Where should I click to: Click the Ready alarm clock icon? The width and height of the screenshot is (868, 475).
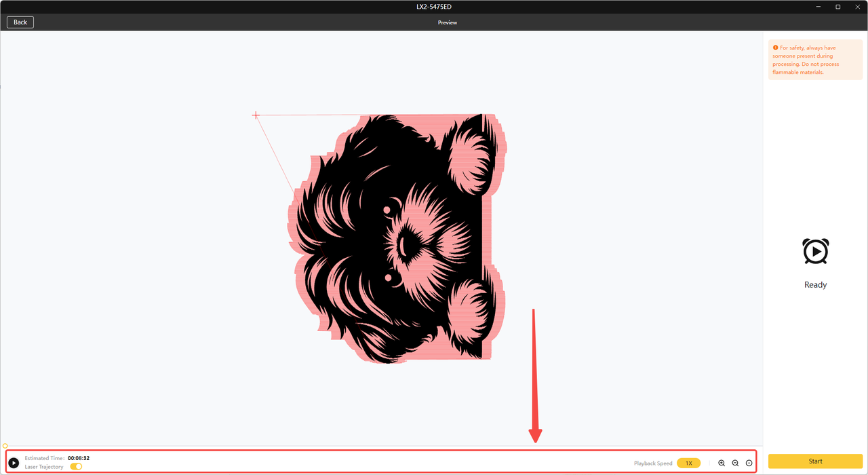point(815,251)
